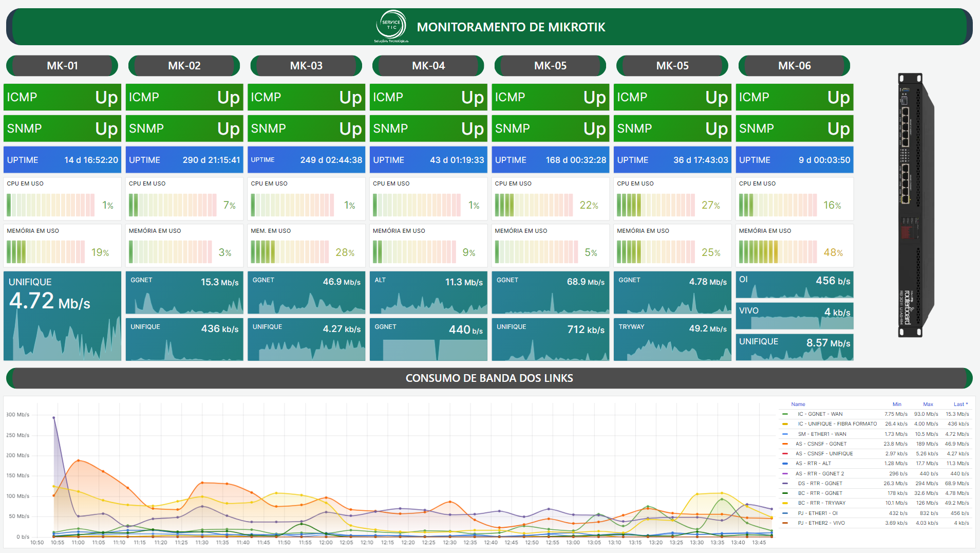This screenshot has width=980, height=553.
Task: Click the memory gauge reading 48%
Action: coord(795,246)
